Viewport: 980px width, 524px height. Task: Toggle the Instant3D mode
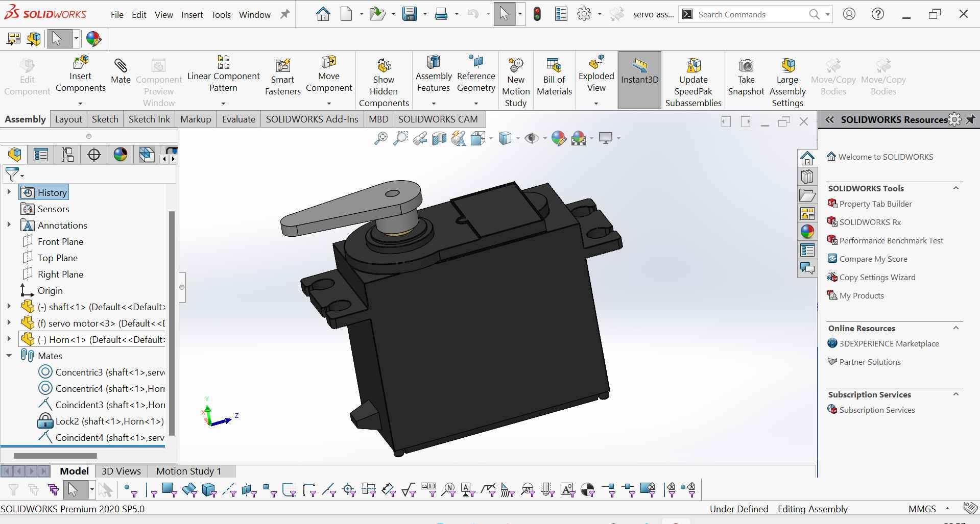tap(640, 80)
